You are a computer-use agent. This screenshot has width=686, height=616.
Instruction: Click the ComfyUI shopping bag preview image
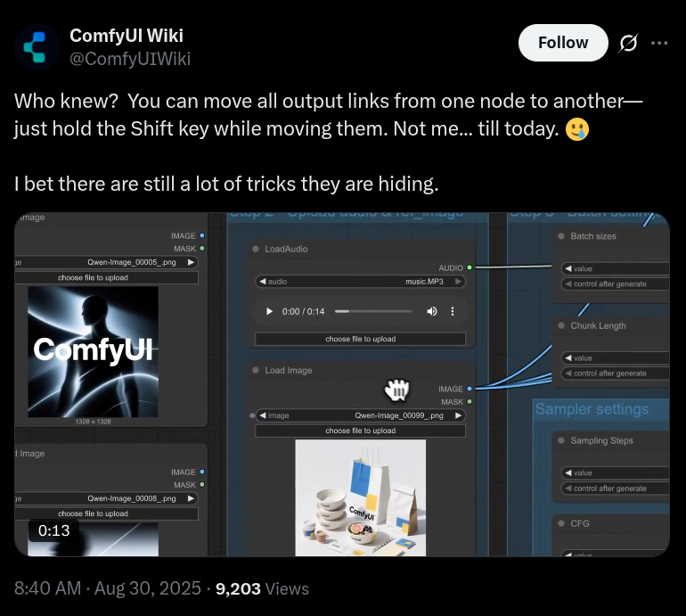[361, 497]
